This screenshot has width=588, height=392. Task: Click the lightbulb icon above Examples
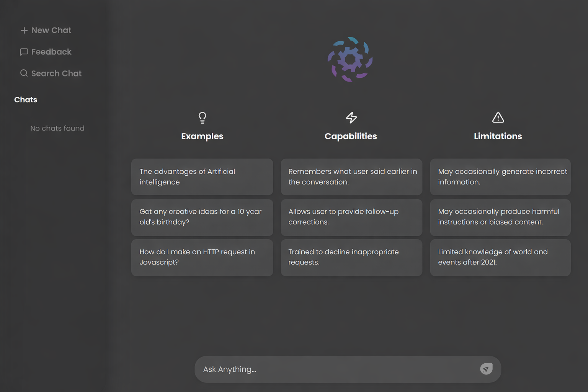coord(203,118)
